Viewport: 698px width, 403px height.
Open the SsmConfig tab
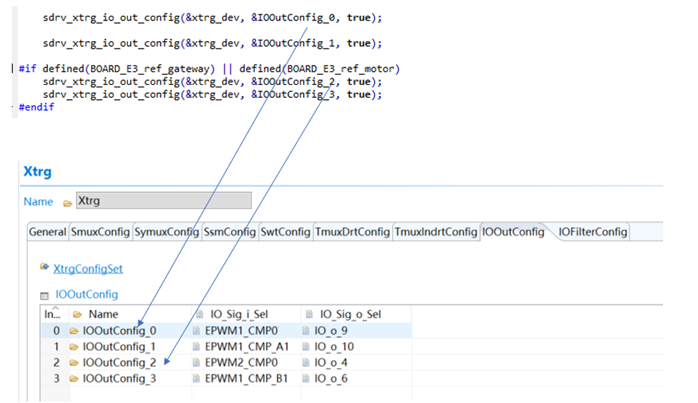point(229,232)
